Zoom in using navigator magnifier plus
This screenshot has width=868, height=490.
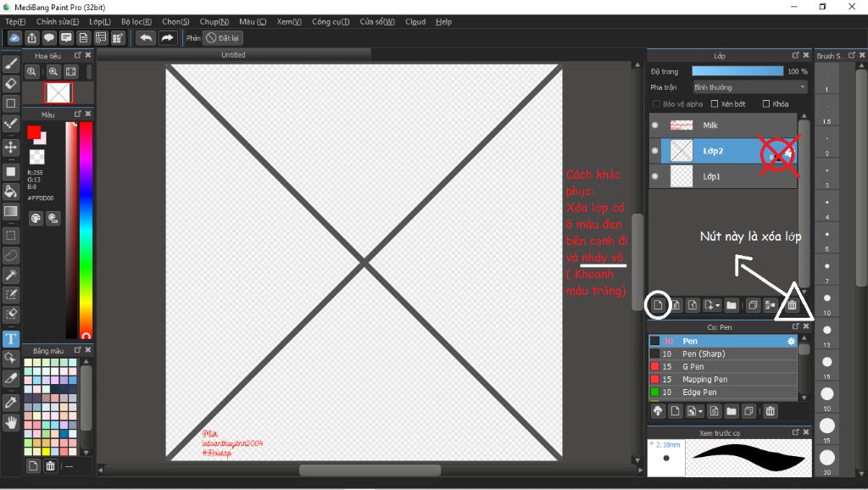point(53,71)
